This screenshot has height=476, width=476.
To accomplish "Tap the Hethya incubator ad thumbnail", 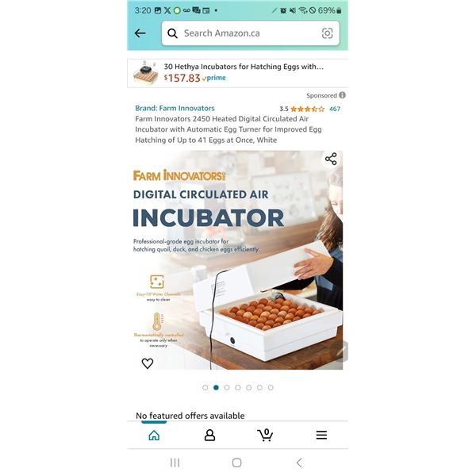I will tap(146, 73).
